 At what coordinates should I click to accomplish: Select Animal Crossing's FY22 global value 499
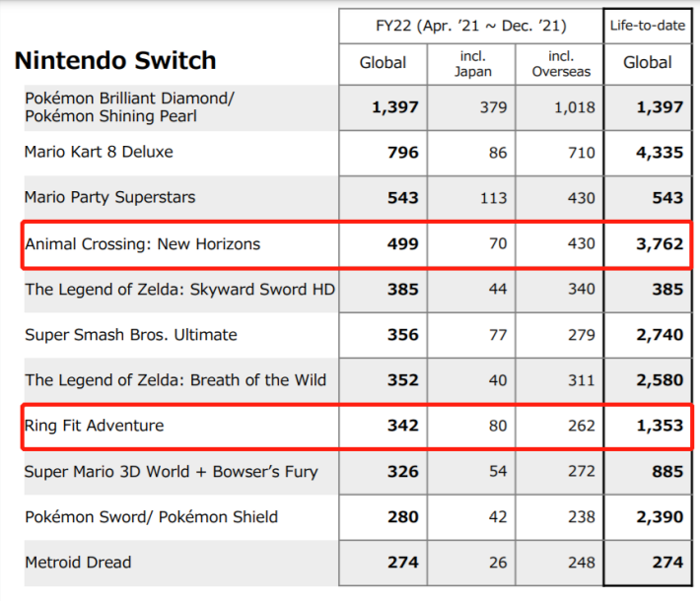click(x=402, y=244)
